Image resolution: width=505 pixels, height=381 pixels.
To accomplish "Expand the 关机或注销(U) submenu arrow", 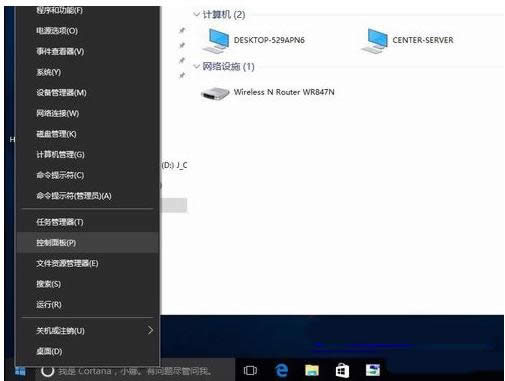I will pyautogui.click(x=150, y=330).
